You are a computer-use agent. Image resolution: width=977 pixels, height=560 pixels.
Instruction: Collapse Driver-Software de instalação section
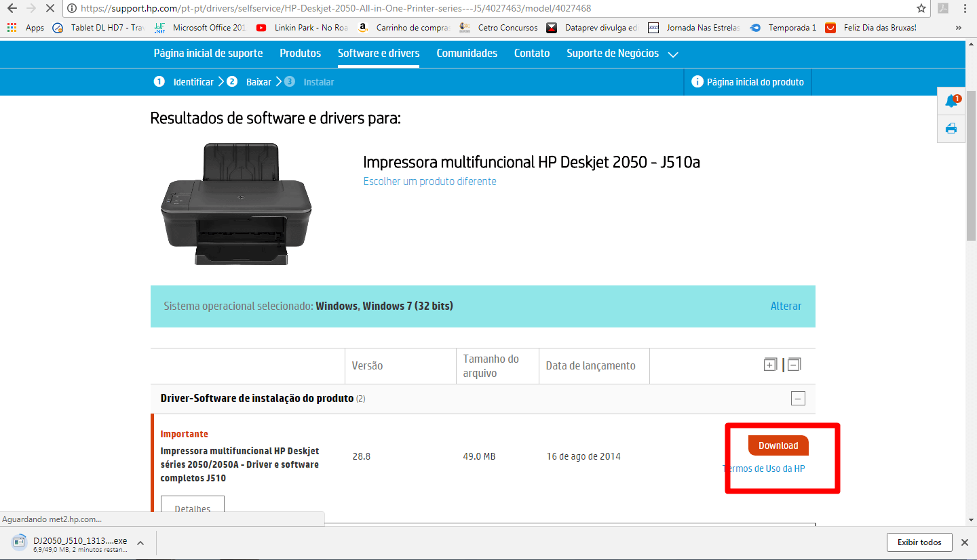click(799, 399)
